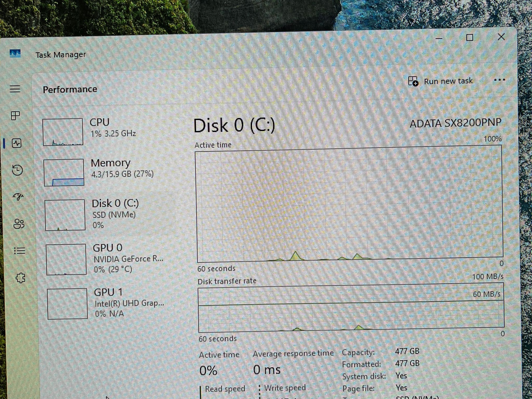Viewport: 532px width, 399px height.
Task: Click the CPU usage mini graph thumbnail
Action: click(x=63, y=132)
